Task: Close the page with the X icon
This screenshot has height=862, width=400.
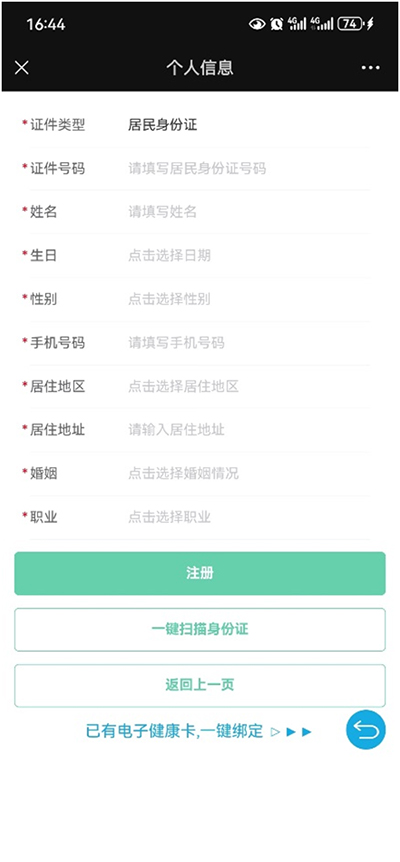Action: point(21,68)
